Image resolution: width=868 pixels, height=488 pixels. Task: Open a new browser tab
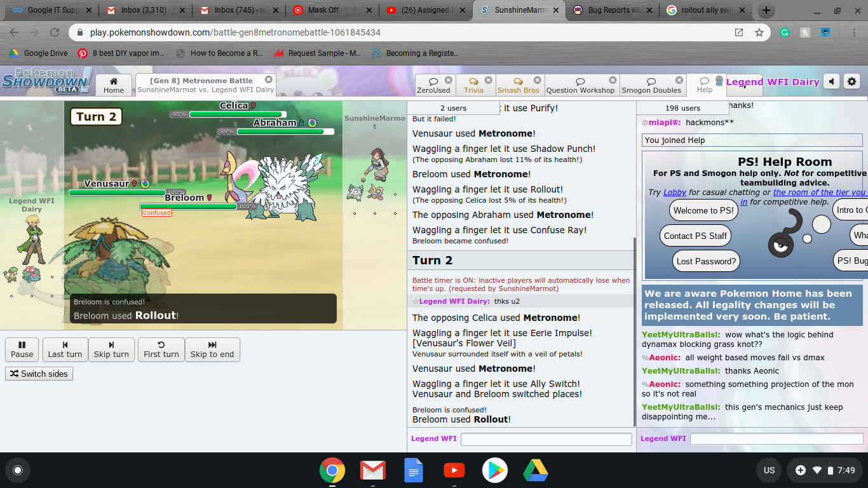coord(766,10)
